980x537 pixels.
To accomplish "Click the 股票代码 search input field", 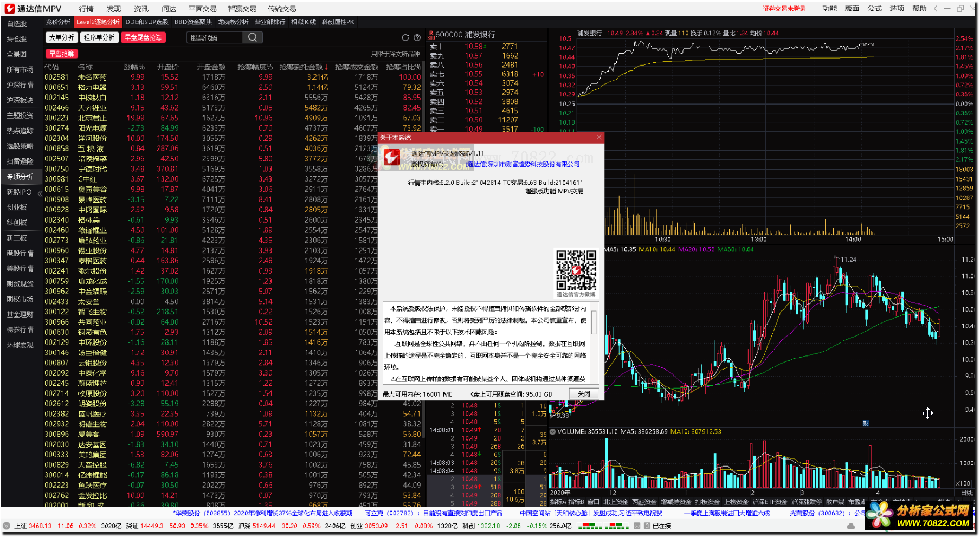I will (216, 37).
